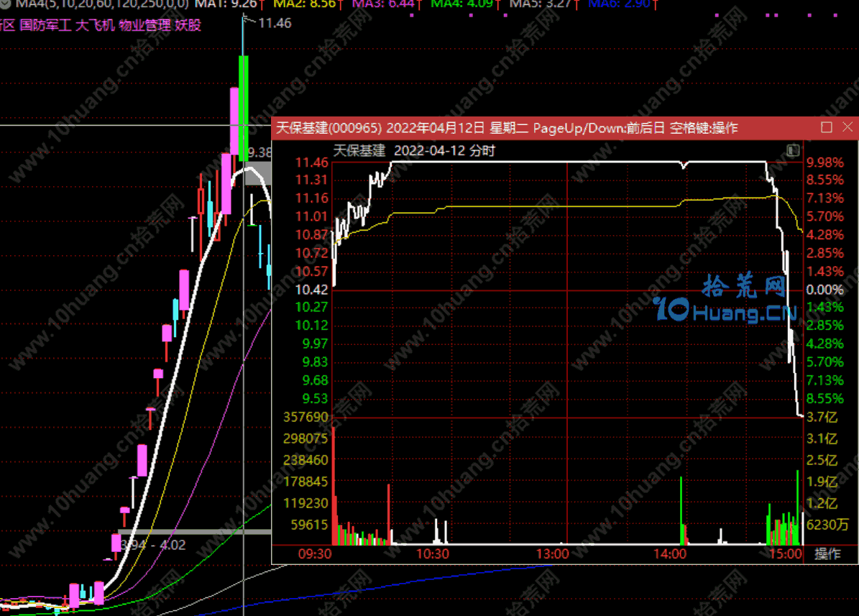The image size is (859, 616).
Task: Click the 操作 button in the intraday popup
Action: 827,553
